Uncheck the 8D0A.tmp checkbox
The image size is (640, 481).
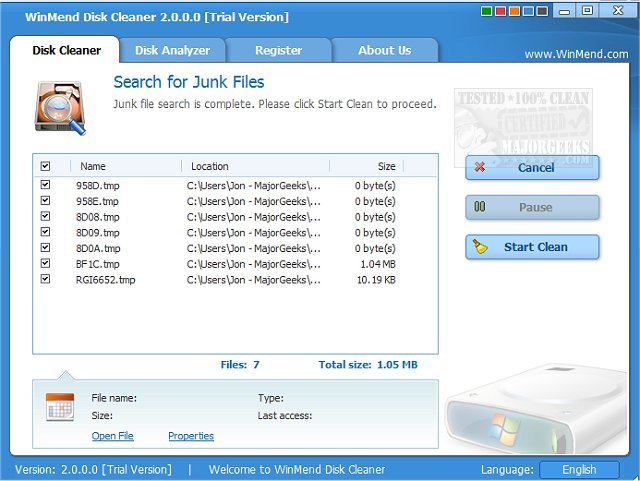[x=45, y=248]
